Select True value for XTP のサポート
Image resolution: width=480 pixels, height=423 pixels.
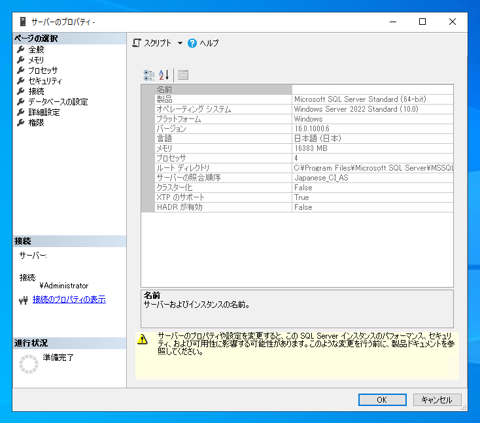[302, 197]
